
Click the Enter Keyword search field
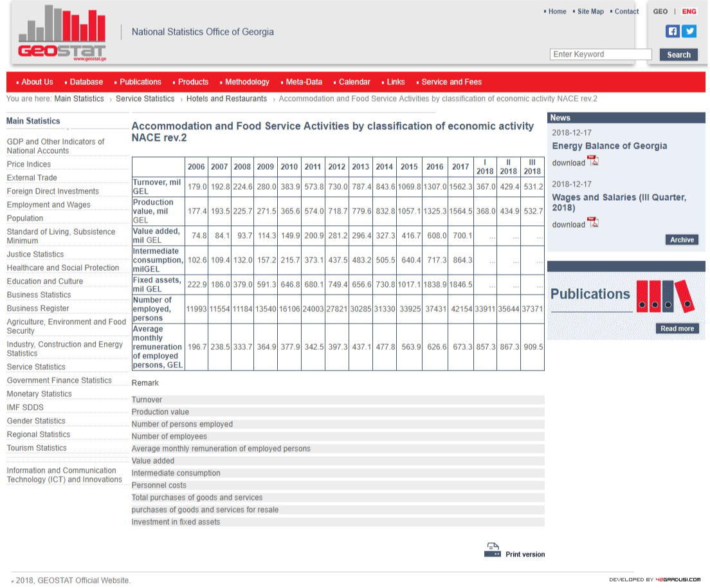[x=601, y=55]
